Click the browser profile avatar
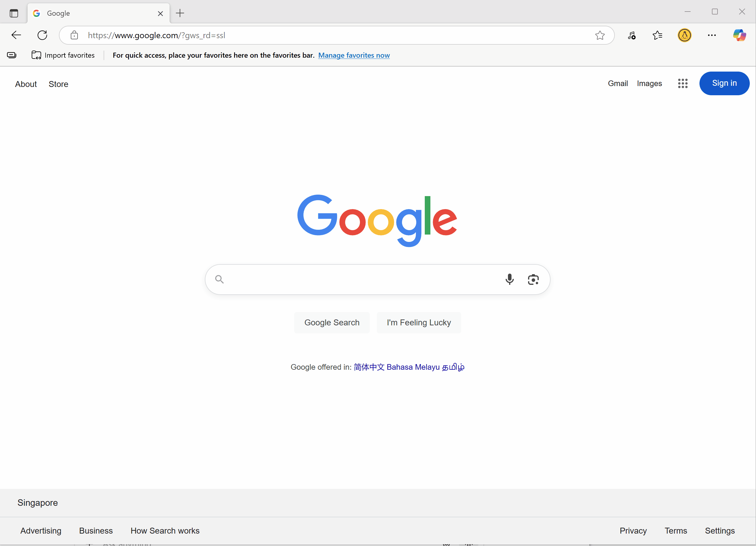This screenshot has width=756, height=546. 684,35
